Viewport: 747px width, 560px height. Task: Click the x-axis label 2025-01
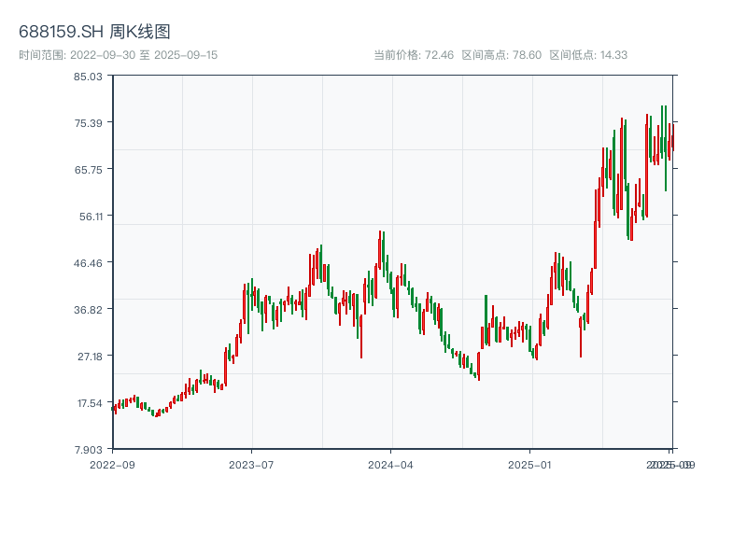pos(529,465)
